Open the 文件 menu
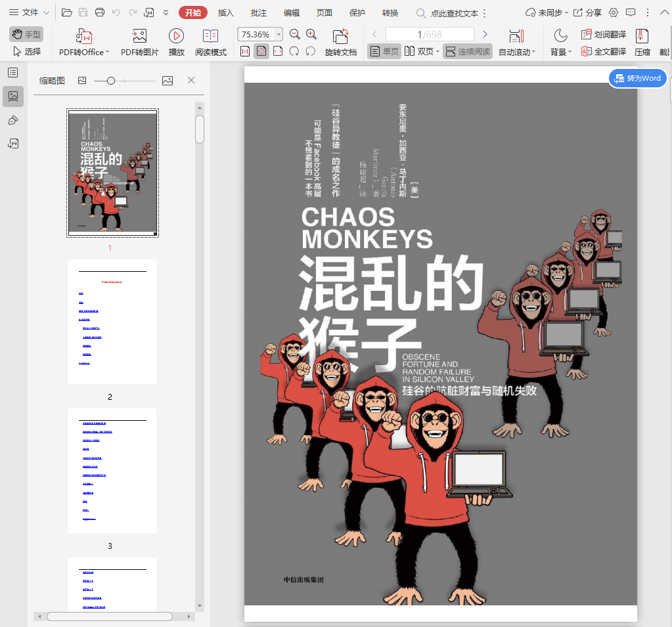The image size is (672, 627). pyautogui.click(x=29, y=12)
